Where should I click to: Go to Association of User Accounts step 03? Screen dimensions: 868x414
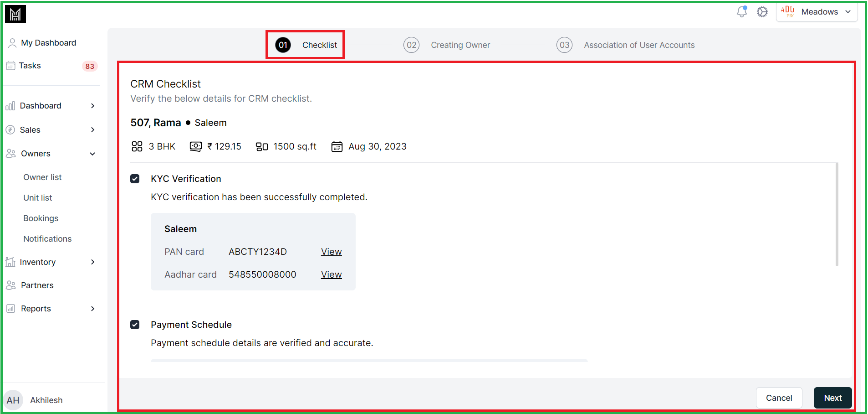(626, 45)
